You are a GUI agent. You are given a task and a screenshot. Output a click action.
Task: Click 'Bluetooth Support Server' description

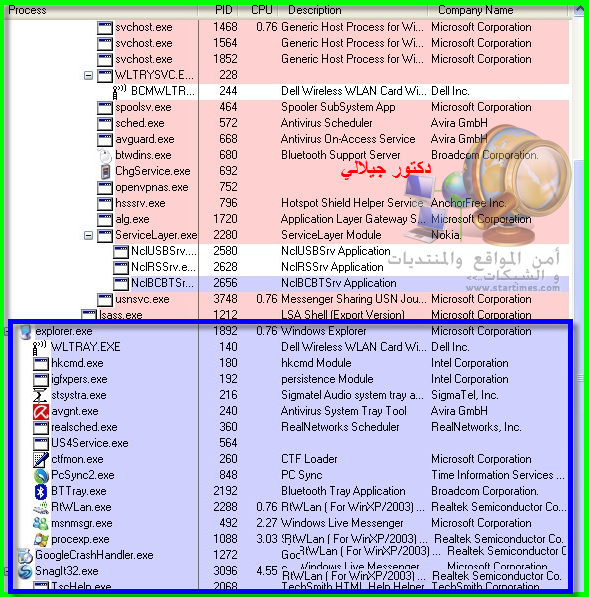(x=341, y=155)
